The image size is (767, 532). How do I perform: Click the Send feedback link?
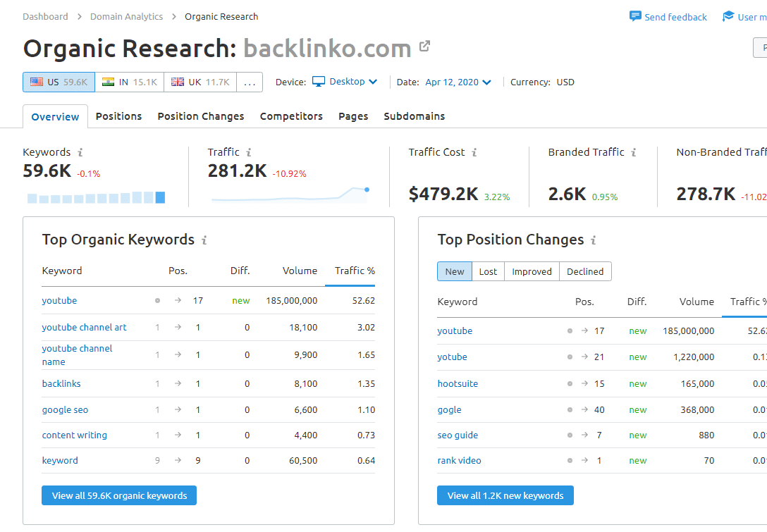[675, 17]
